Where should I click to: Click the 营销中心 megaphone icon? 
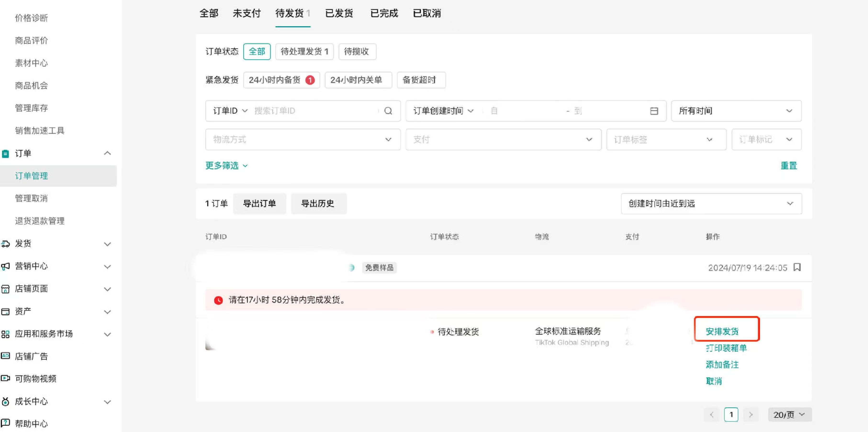6,266
